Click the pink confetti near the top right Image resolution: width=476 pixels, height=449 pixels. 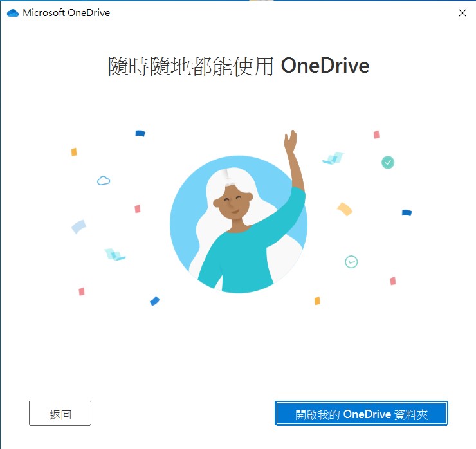(x=376, y=134)
